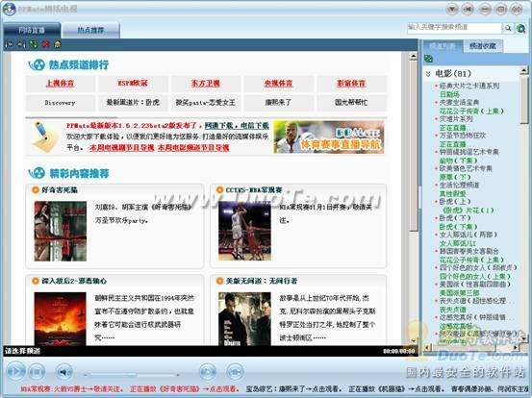Click the 美版无间道:无间行者 title
This screenshot has width=532, height=398.
click(262, 281)
